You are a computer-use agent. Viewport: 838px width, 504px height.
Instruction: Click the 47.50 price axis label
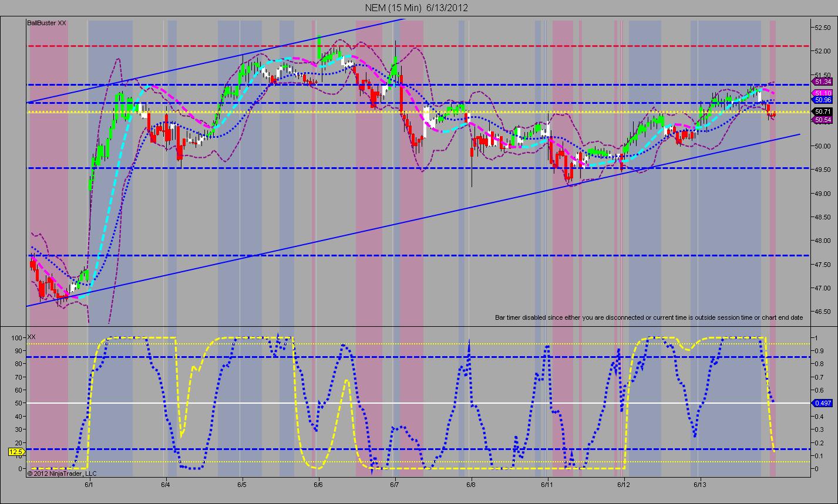(x=822, y=265)
